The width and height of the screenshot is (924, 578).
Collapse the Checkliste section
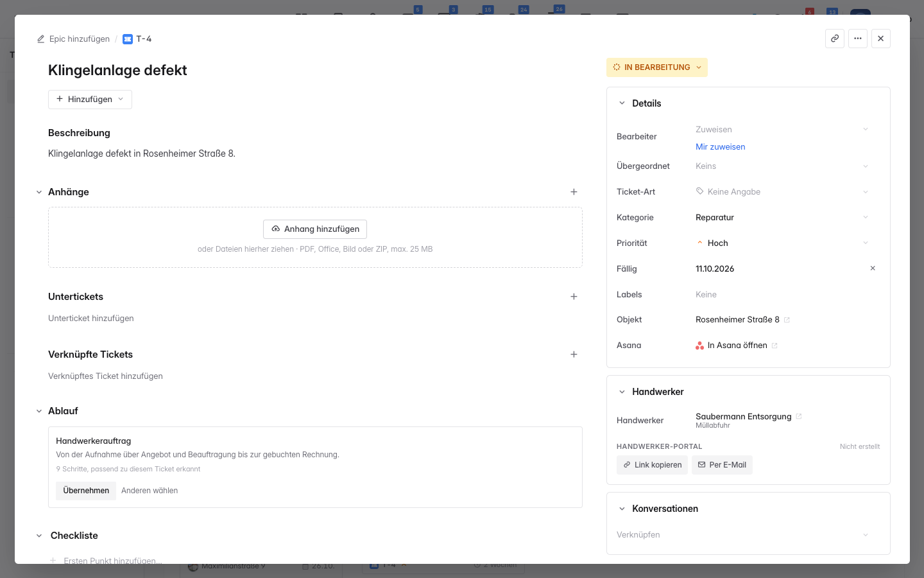click(39, 536)
